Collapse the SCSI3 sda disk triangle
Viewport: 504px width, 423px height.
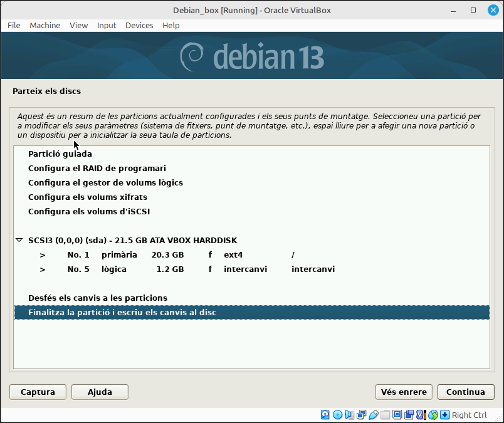click(x=19, y=240)
